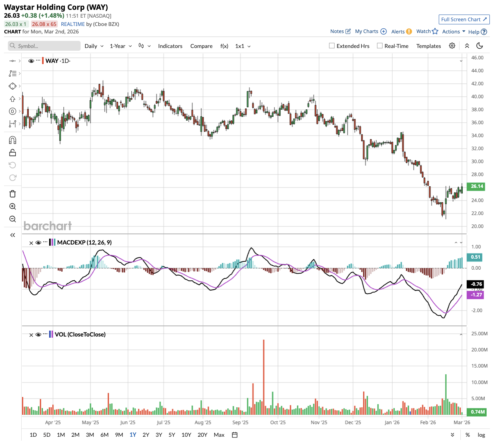Open the Full Screen Chart

tap(464, 19)
